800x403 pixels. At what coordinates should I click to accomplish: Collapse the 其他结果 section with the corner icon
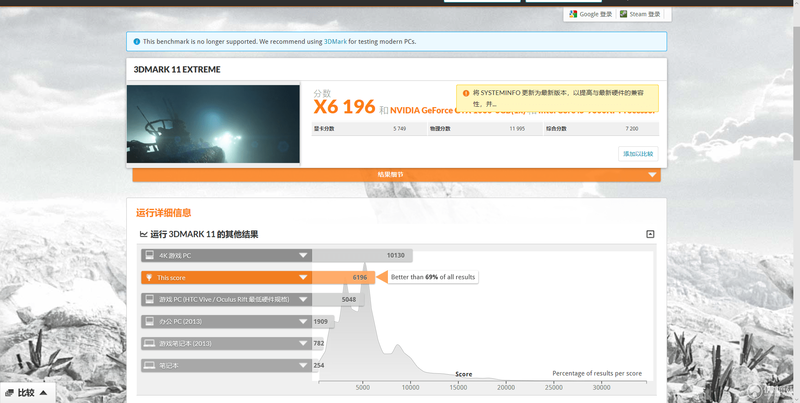click(x=650, y=234)
